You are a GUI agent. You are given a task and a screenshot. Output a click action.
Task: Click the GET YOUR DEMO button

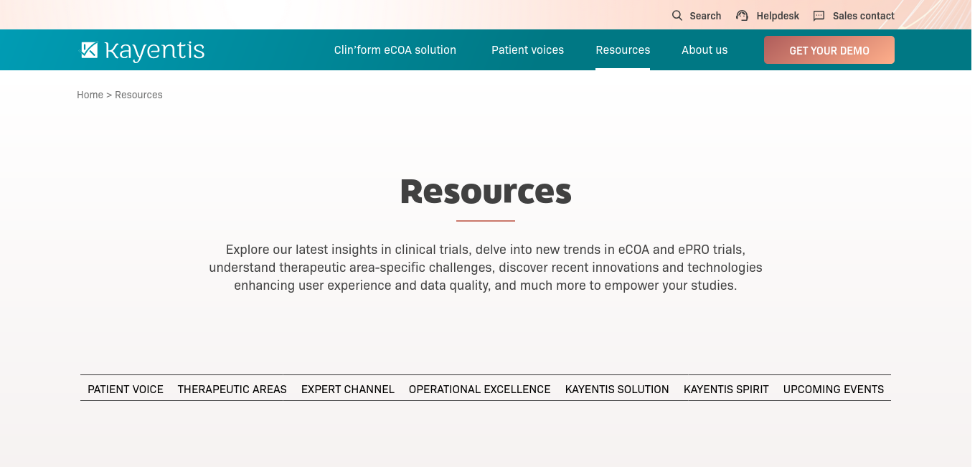[829, 50]
